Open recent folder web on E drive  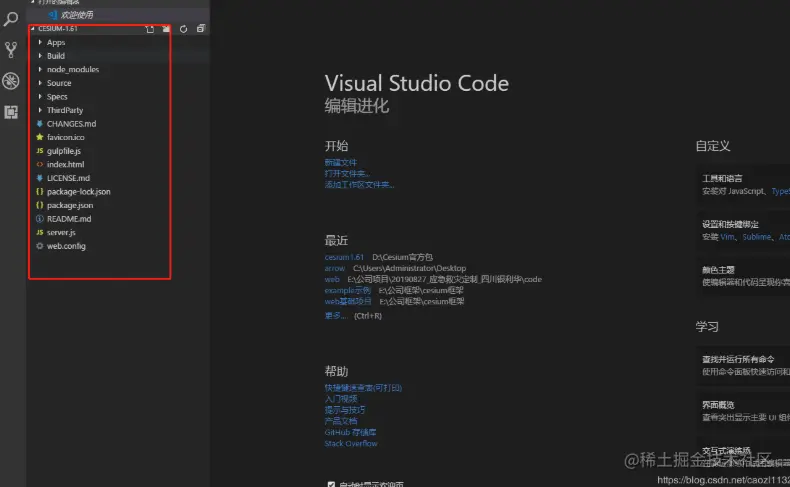pos(332,279)
